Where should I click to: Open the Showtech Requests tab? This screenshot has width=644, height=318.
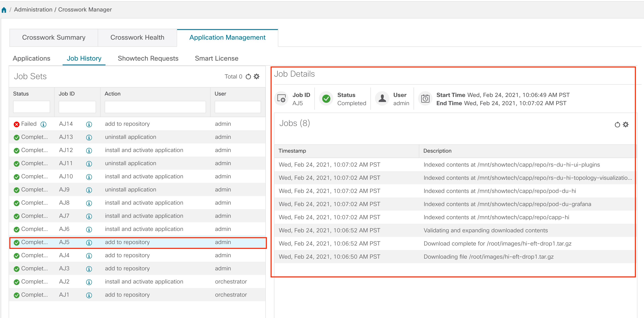click(x=148, y=58)
